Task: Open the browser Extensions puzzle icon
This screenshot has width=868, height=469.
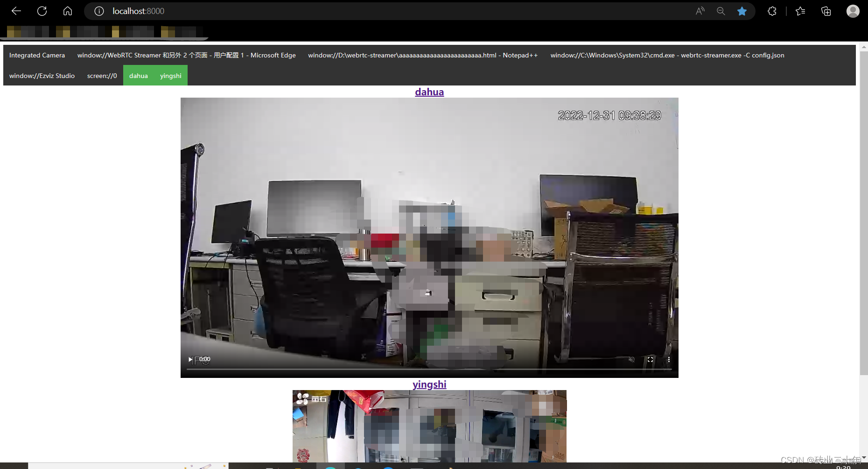Action: 772,11
